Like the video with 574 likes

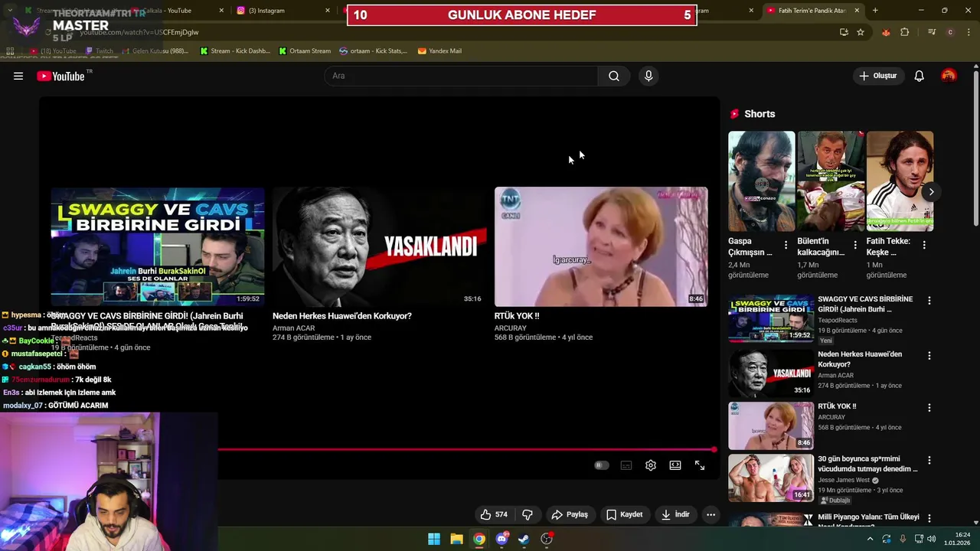click(494, 514)
